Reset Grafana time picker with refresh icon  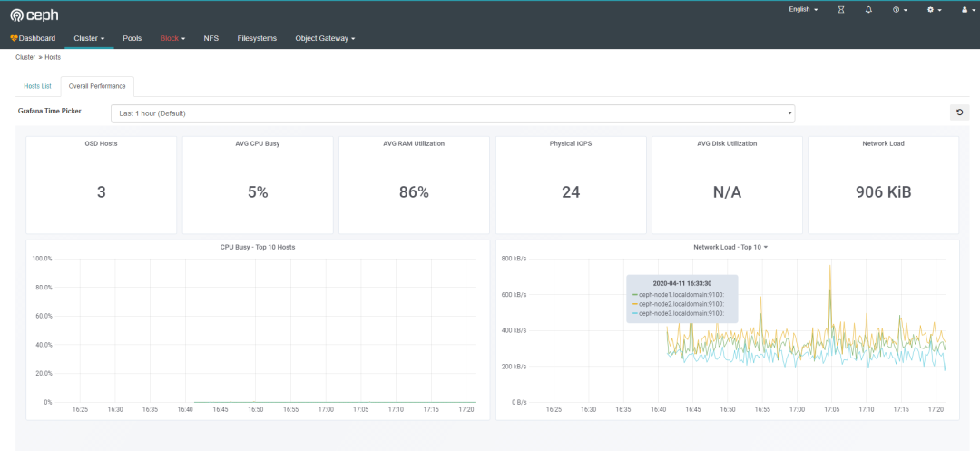pos(958,113)
